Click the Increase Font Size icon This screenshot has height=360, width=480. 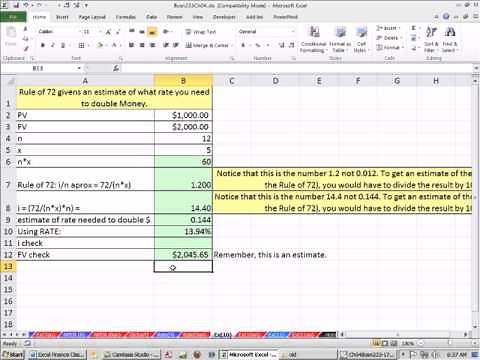108,32
